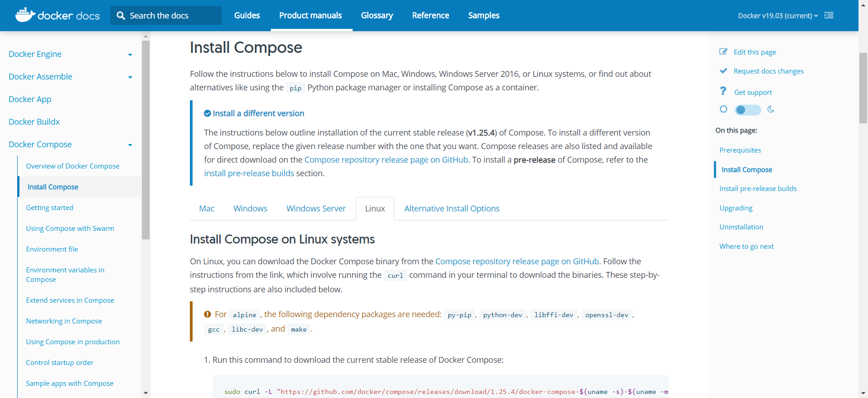Click the Get support link
Screen dimensions: 868x398
tap(753, 92)
